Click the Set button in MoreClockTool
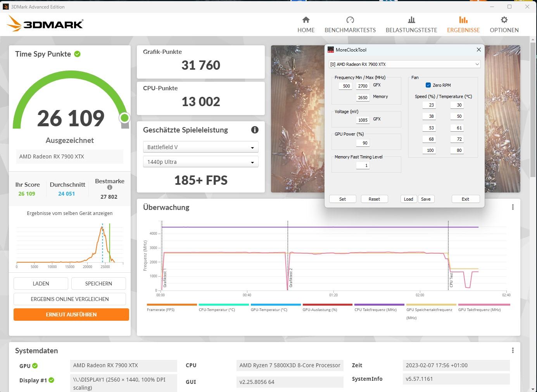Image resolution: width=537 pixels, height=392 pixels. (x=343, y=199)
